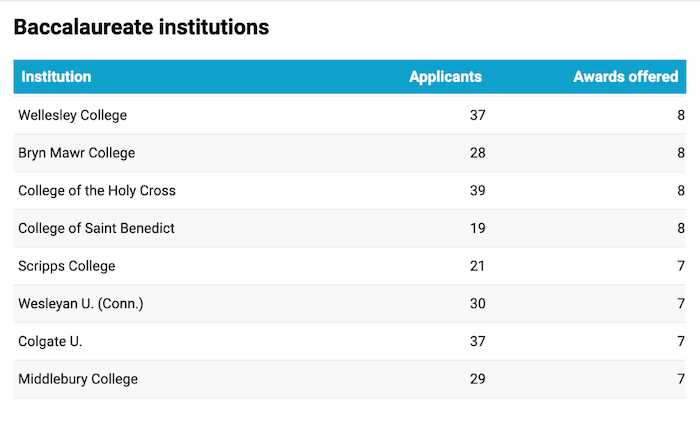
Task: Click Wesleyan U. (Conn.) entry
Action: pyautogui.click(x=81, y=303)
